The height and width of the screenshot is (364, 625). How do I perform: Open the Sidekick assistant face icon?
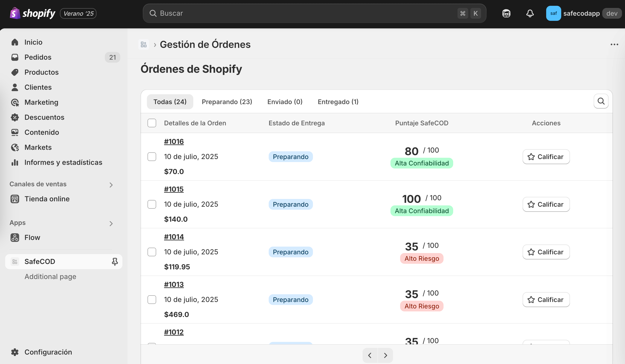click(506, 13)
